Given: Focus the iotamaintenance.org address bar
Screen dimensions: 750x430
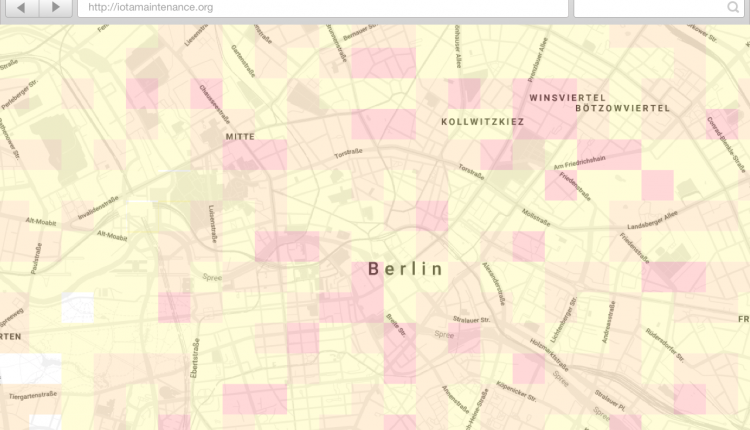Looking at the screenshot, I should point(320,8).
